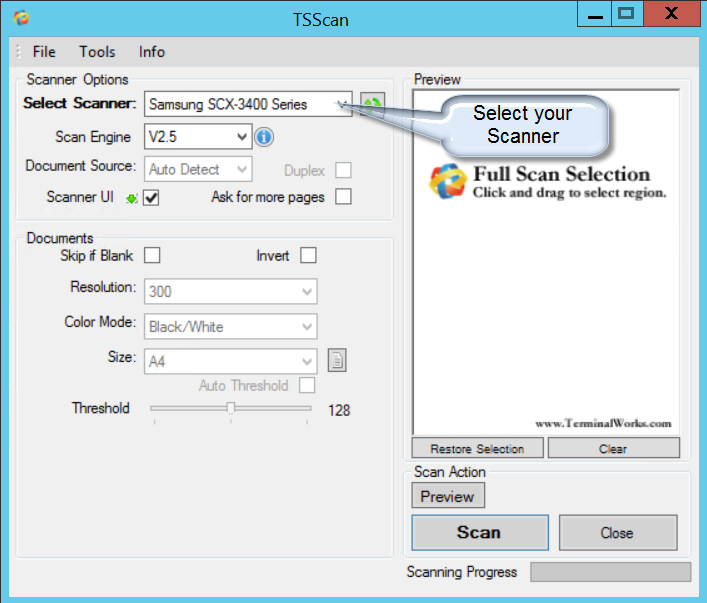
Task: Click the blue Scan Engine info icon
Action: 265,137
